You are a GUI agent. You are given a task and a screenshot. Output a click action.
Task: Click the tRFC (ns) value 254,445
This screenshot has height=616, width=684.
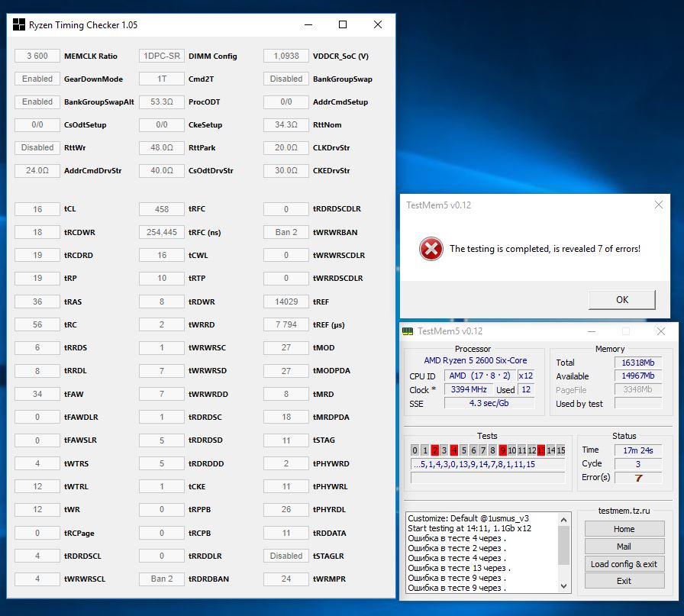[x=161, y=232]
